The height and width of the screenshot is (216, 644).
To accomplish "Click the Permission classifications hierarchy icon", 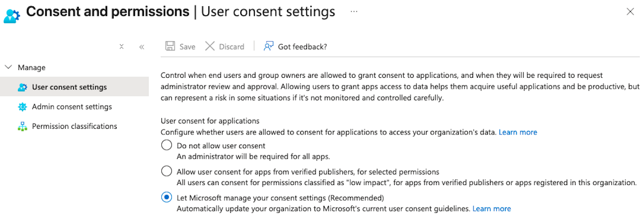I will (22, 126).
